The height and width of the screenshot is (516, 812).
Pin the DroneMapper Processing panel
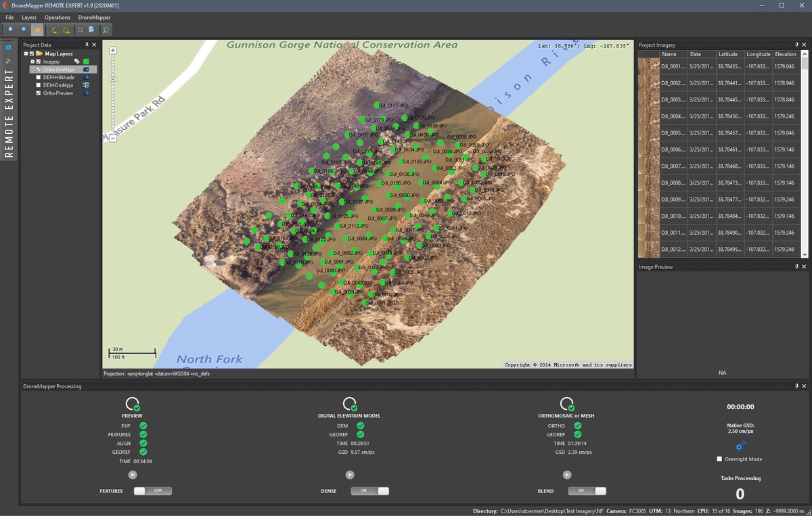point(796,386)
